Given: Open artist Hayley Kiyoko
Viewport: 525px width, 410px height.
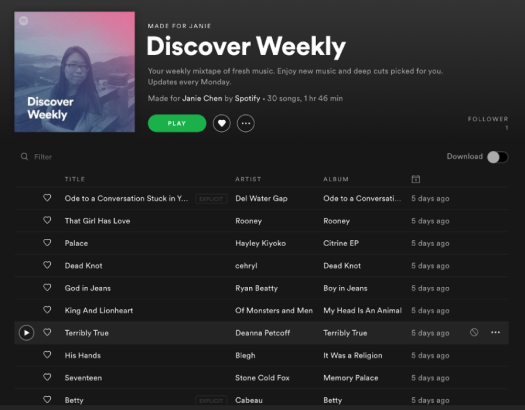Looking at the screenshot, I should point(260,243).
